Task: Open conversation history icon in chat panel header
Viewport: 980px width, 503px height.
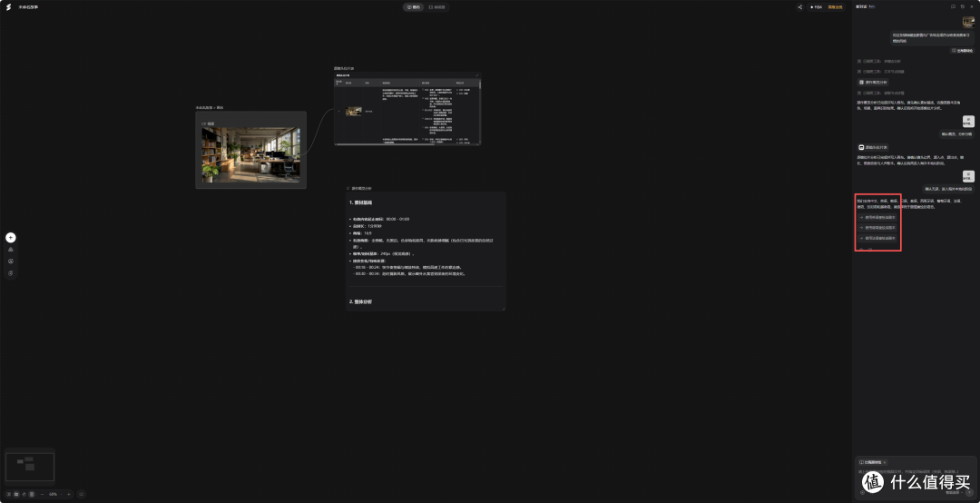Action: pyautogui.click(x=963, y=7)
